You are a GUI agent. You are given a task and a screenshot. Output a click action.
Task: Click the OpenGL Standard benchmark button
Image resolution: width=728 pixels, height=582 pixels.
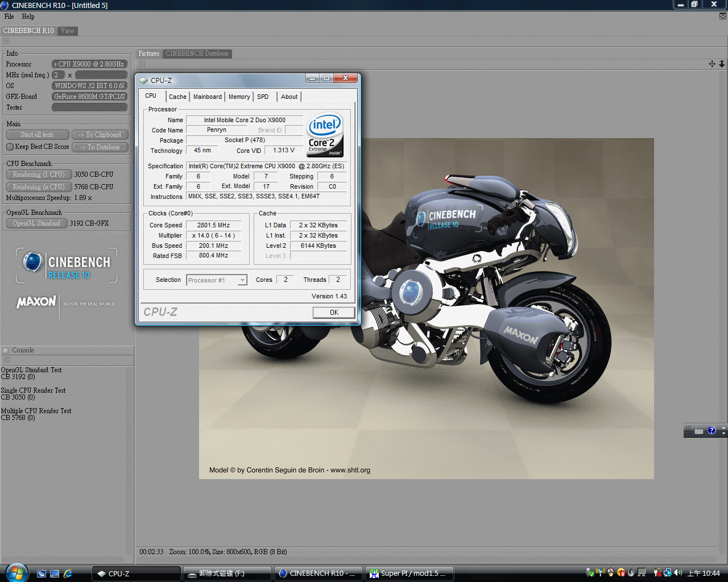coord(37,223)
